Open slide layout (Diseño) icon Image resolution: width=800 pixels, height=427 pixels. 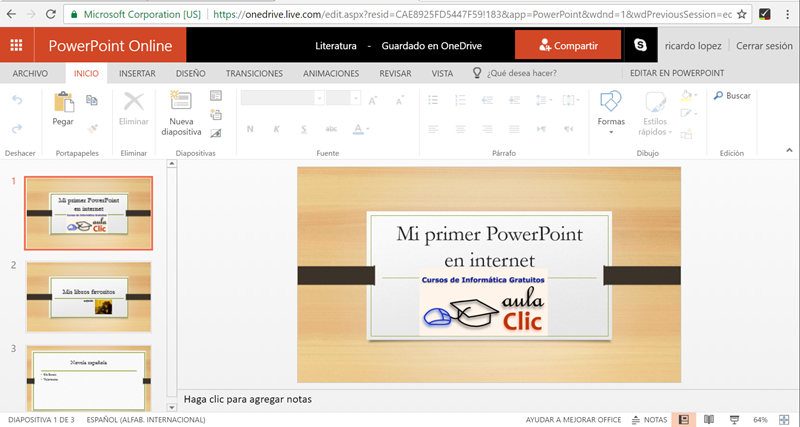[216, 95]
